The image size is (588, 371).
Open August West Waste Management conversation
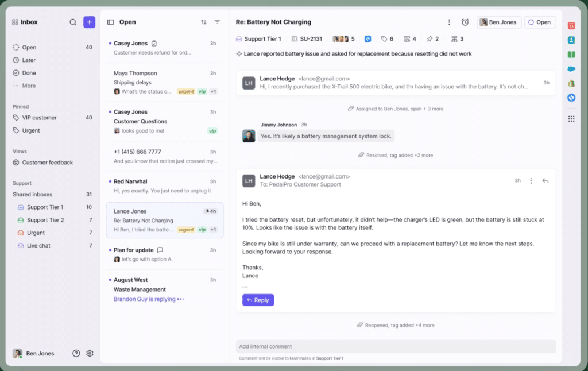coord(165,289)
